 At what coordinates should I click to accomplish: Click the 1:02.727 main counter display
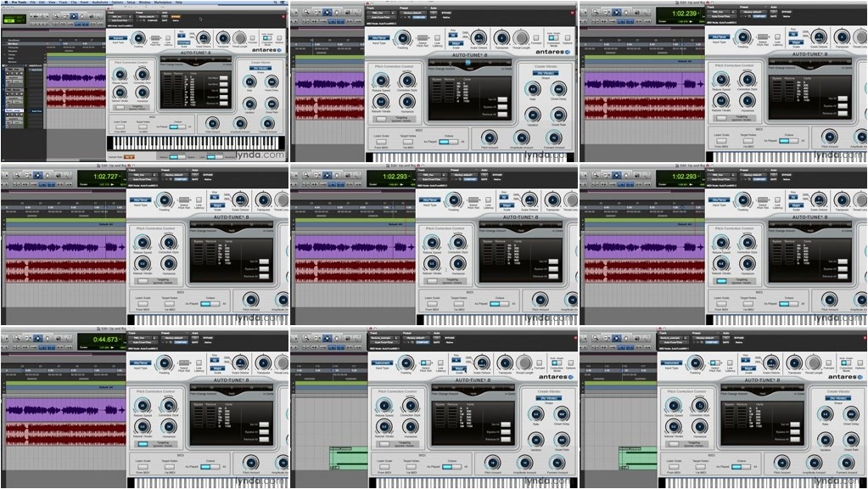tap(106, 177)
